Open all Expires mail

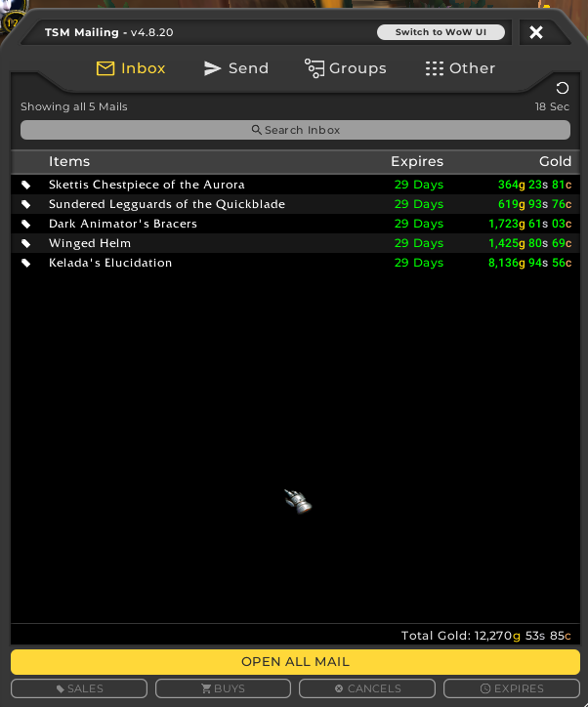click(x=512, y=688)
